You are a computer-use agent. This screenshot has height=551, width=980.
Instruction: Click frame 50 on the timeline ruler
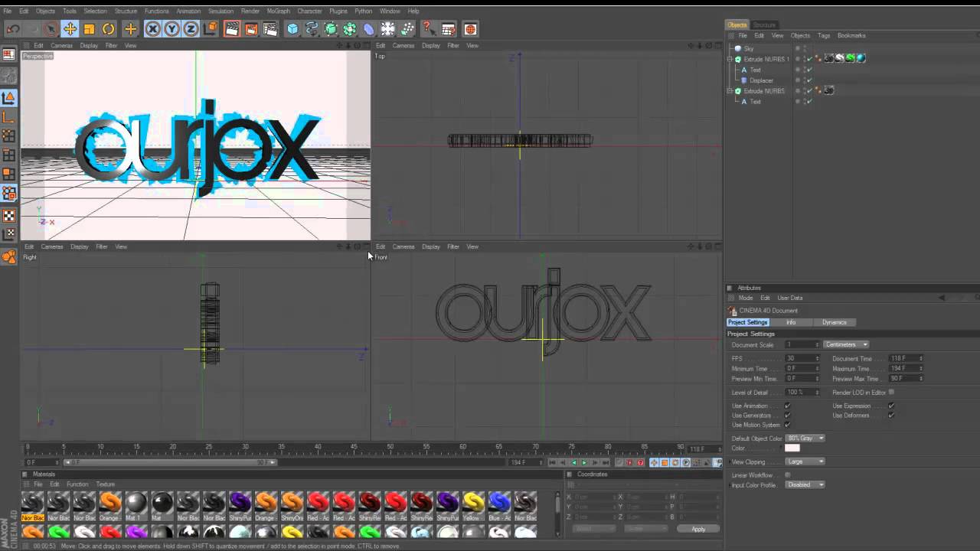(x=390, y=447)
